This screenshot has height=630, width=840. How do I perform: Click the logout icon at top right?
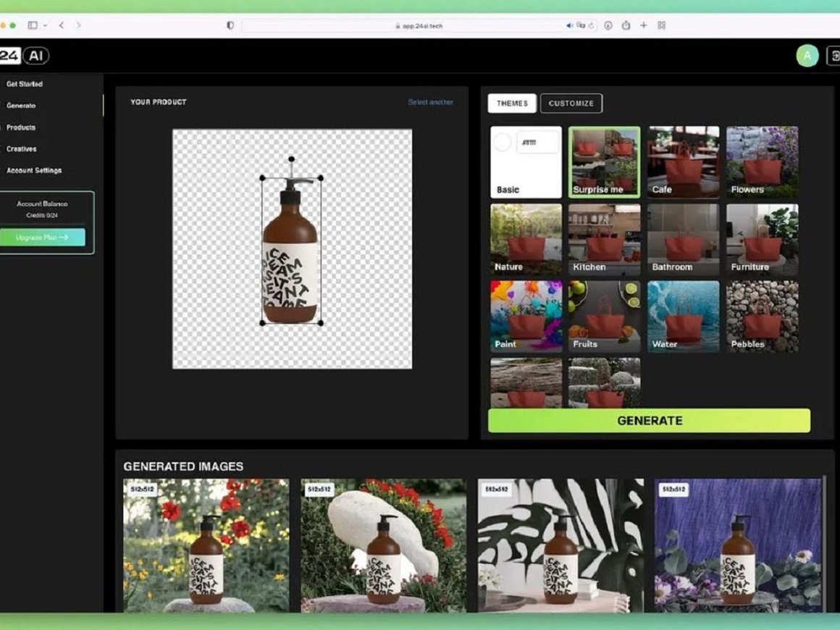pyautogui.click(x=833, y=56)
